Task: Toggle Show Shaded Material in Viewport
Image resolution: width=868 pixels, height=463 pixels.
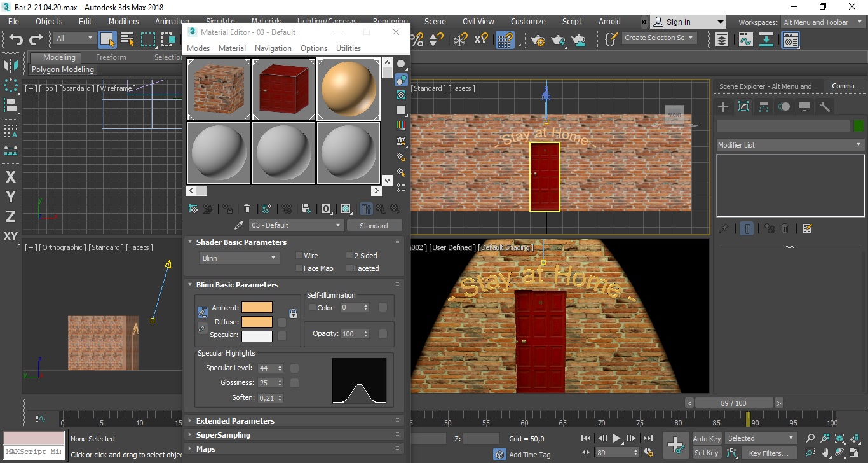Action: click(346, 209)
